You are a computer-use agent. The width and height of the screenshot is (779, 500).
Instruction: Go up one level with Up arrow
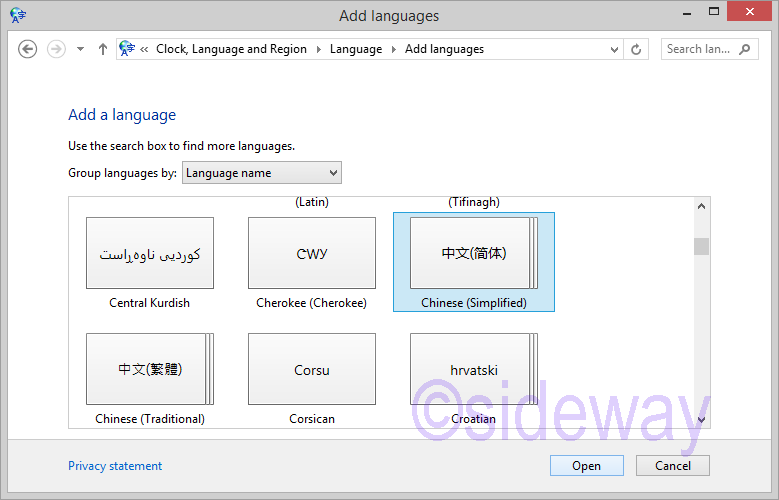click(x=102, y=49)
